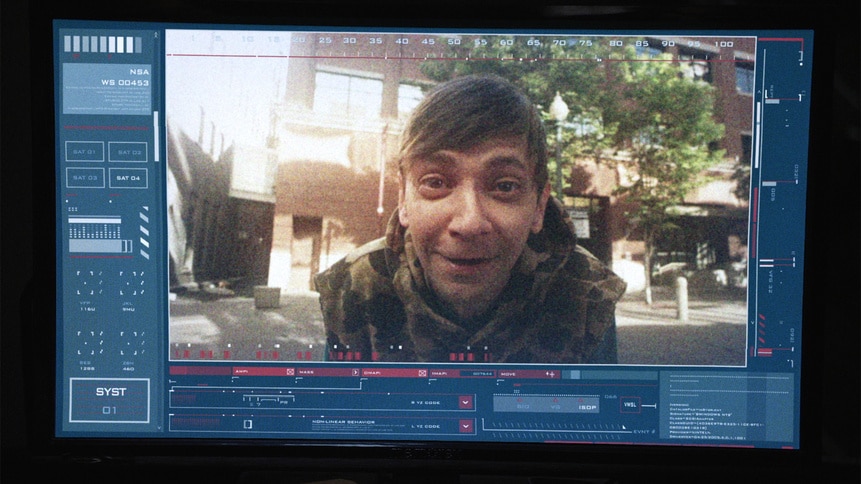Select the IMAPI tab

461,374
